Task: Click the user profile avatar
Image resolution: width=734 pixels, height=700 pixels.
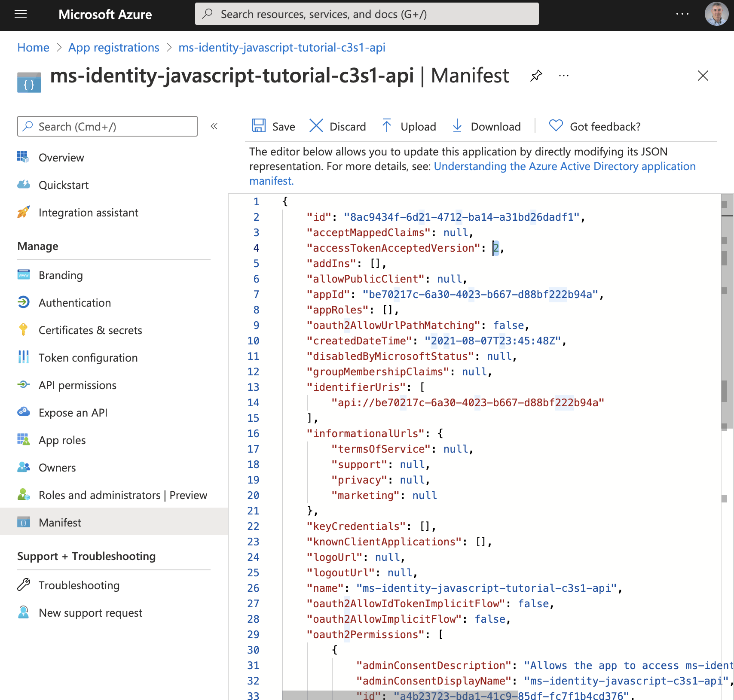Action: pos(716,14)
